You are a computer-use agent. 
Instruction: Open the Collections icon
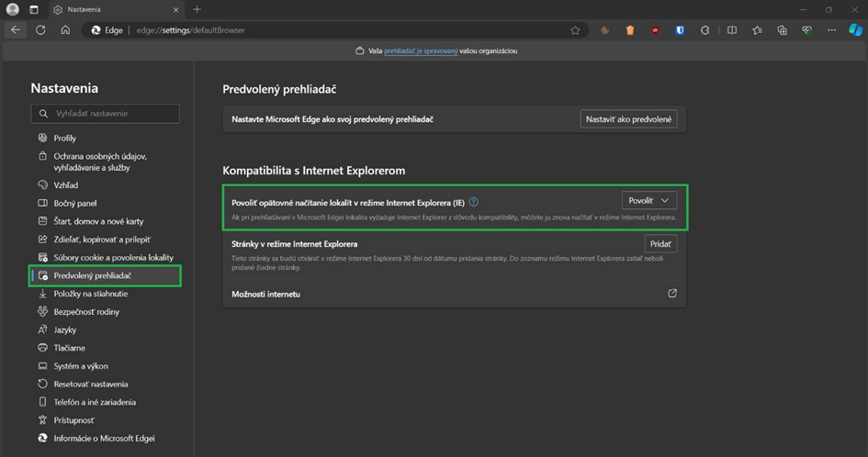[x=782, y=30]
